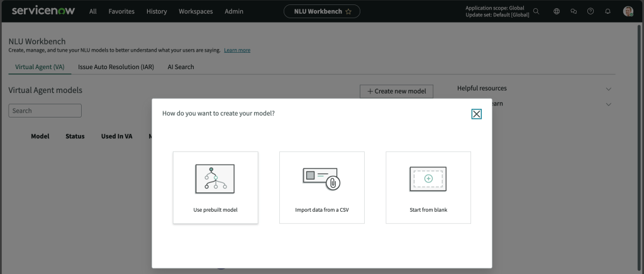Click the search magnifier icon in header
This screenshot has height=274, width=644.
(x=536, y=11)
